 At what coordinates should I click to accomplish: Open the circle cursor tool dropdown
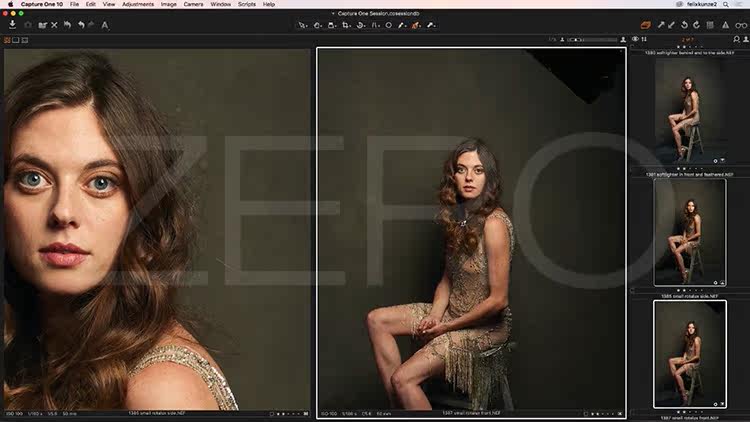tap(389, 25)
